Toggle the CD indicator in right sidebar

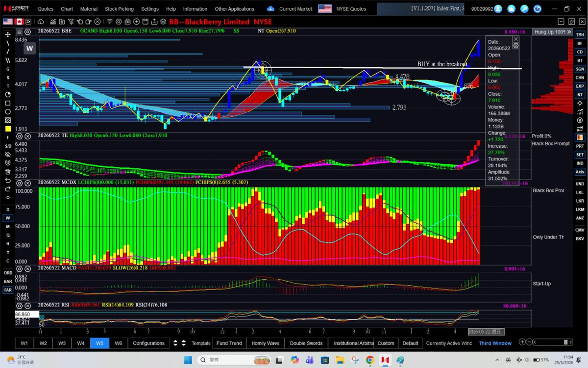tap(580, 52)
